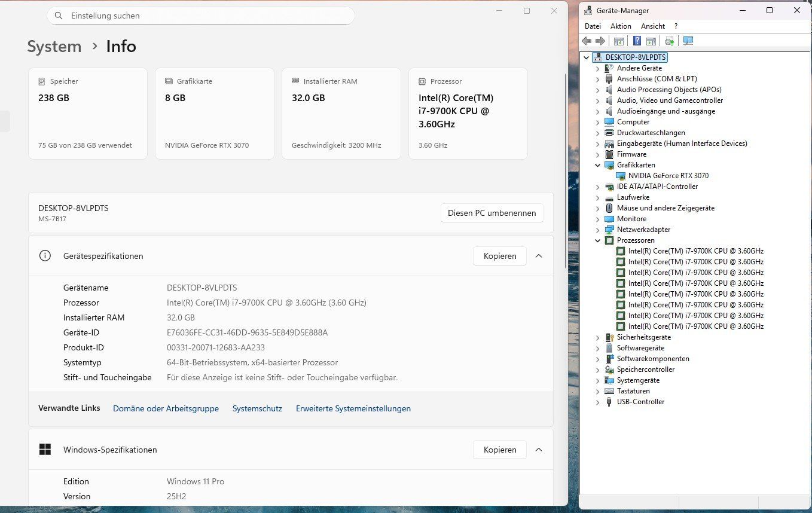The image size is (812, 513).
Task: Click the show/hide console tree icon
Action: (619, 41)
